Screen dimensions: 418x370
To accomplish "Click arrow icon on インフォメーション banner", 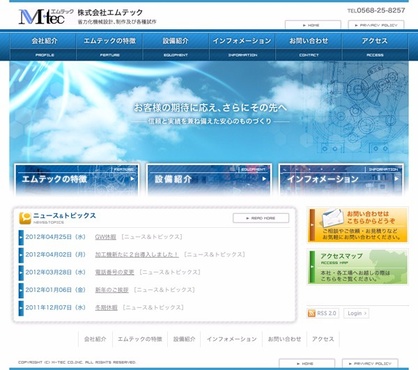I will click(396, 179).
